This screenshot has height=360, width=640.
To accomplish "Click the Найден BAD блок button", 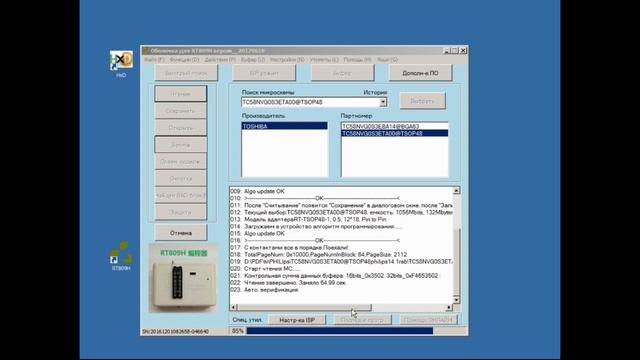I will 180,195.
